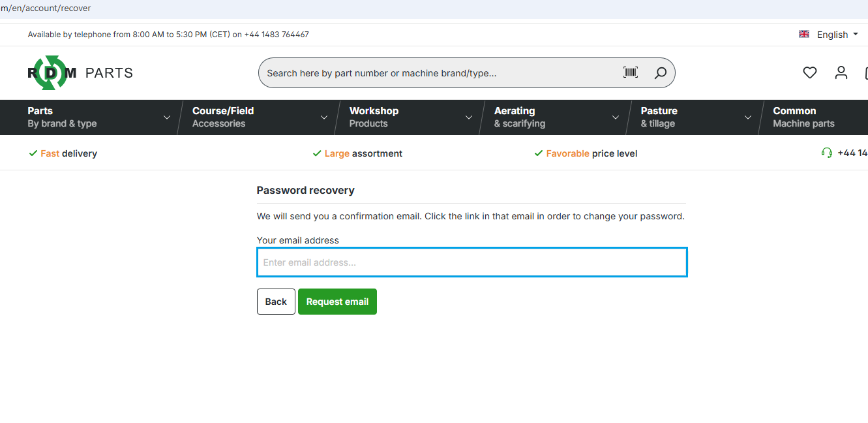Expand the Parts by brand & type chevron
Viewport: 868px width, 423px height.
coord(167,117)
